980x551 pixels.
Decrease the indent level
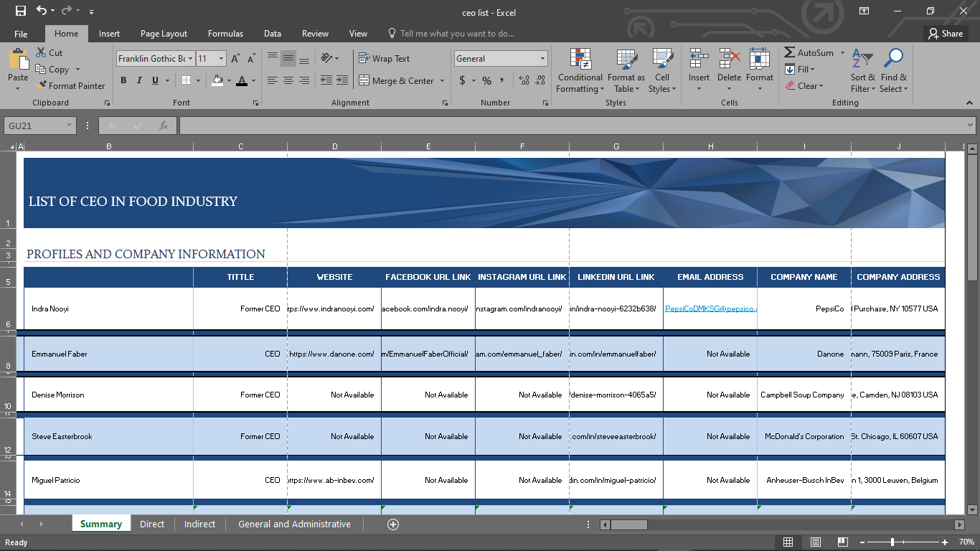click(x=326, y=80)
